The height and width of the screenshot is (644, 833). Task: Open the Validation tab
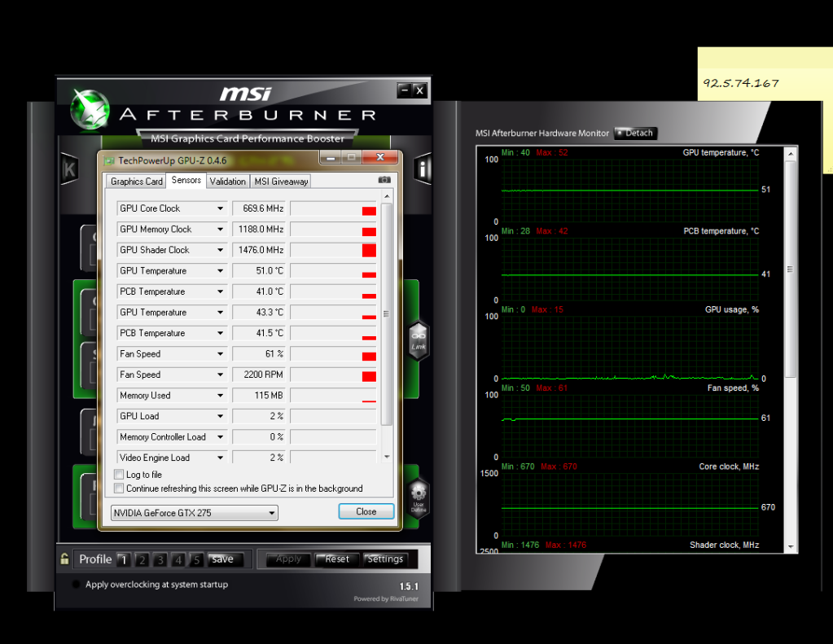[227, 182]
